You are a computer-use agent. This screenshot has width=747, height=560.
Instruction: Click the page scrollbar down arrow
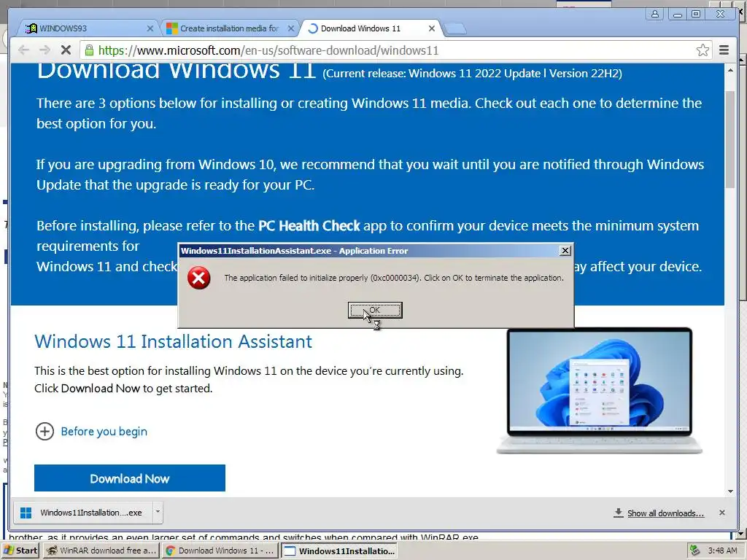[730, 491]
